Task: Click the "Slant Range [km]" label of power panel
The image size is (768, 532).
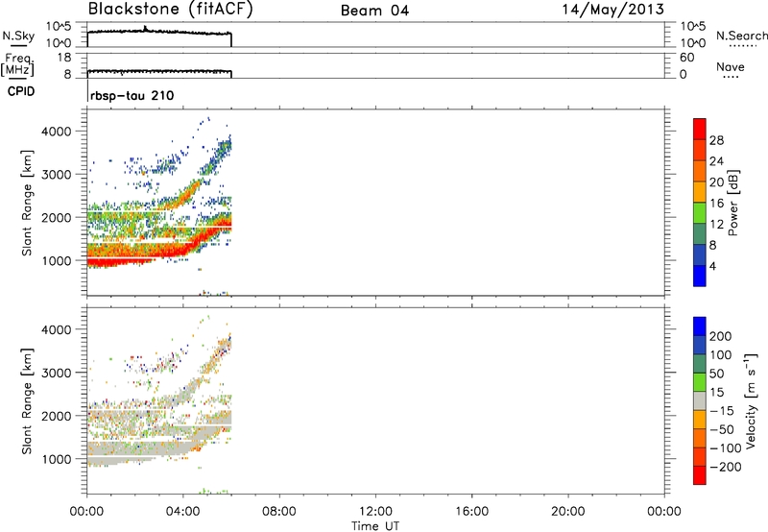Action: click(x=27, y=203)
